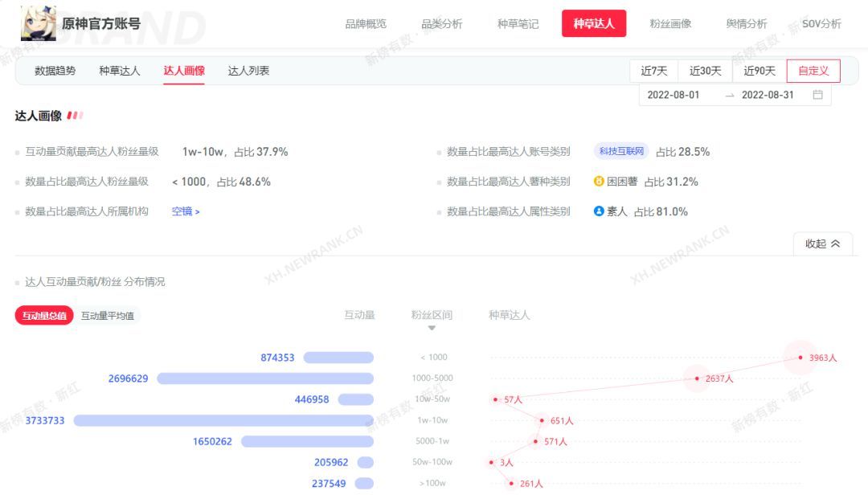The image size is (868, 495).
Task: Click the 占比 48.6% value
Action: [x=244, y=182]
